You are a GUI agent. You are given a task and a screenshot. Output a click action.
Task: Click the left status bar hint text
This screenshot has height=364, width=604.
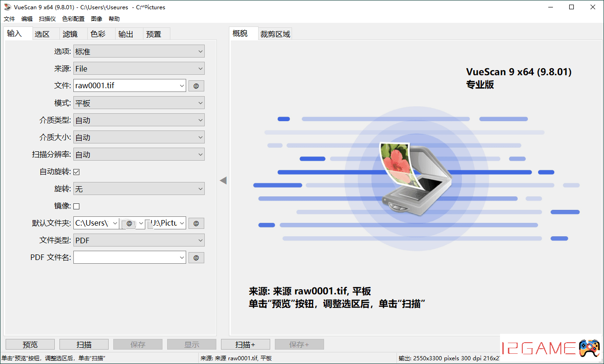pyautogui.click(x=53, y=358)
